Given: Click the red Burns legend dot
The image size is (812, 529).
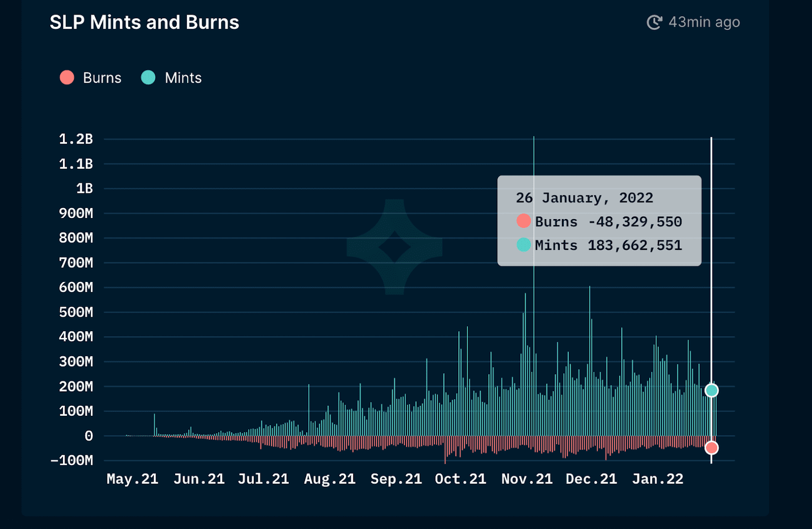Looking at the screenshot, I should click(x=67, y=77).
